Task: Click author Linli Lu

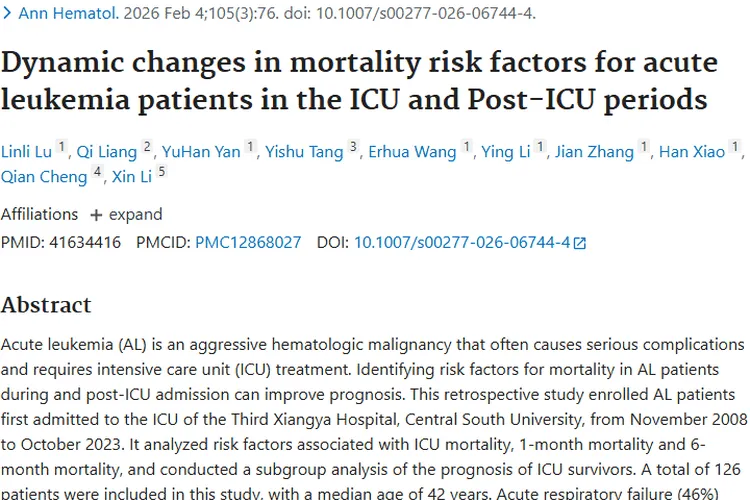Action: [x=27, y=152]
